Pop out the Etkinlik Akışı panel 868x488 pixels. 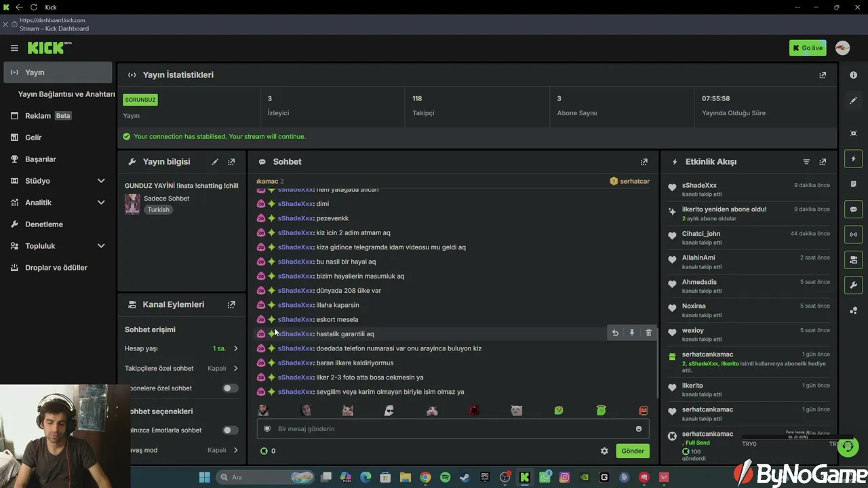pyautogui.click(x=823, y=162)
